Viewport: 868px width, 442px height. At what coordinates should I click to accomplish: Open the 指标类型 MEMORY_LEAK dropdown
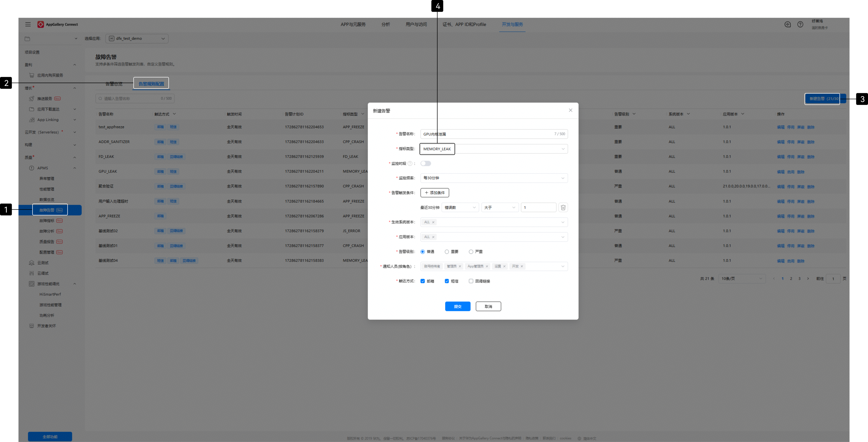494,149
